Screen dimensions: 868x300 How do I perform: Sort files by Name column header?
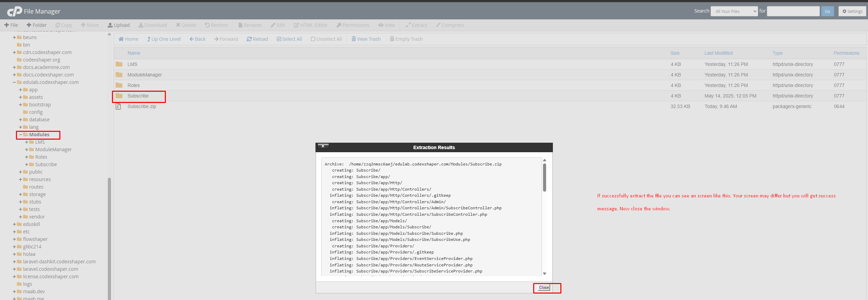point(134,53)
